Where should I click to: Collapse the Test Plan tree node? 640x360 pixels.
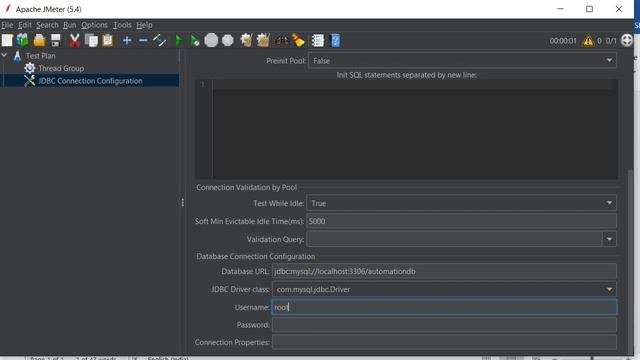pos(4,55)
